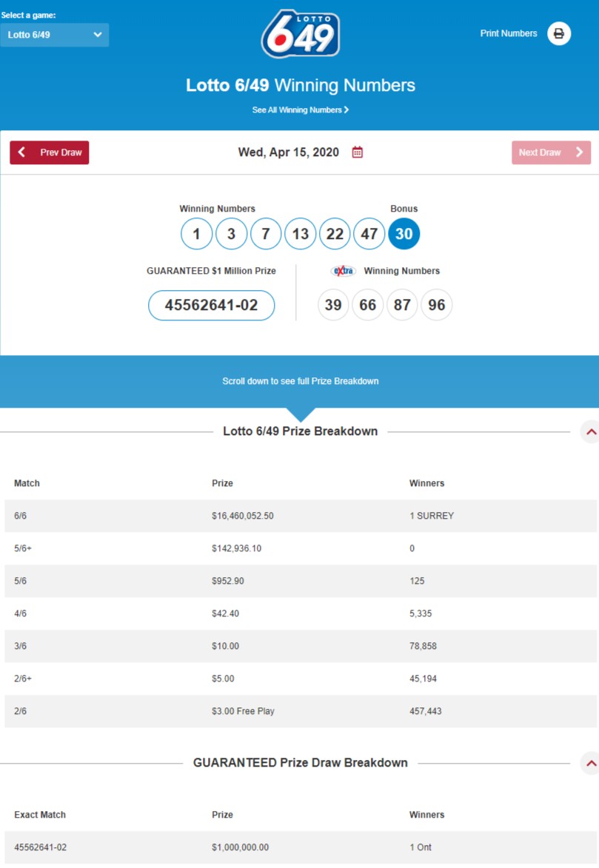Click the Lotto 6/49 Winning Numbers heading
This screenshot has width=599, height=868.
[x=301, y=85]
